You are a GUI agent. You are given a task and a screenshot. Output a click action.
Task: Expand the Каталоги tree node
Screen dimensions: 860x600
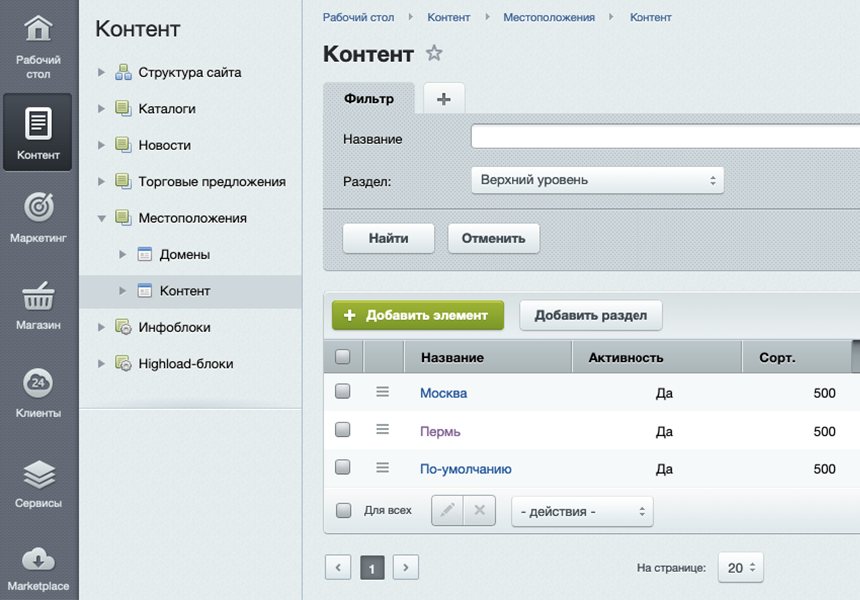click(x=101, y=108)
